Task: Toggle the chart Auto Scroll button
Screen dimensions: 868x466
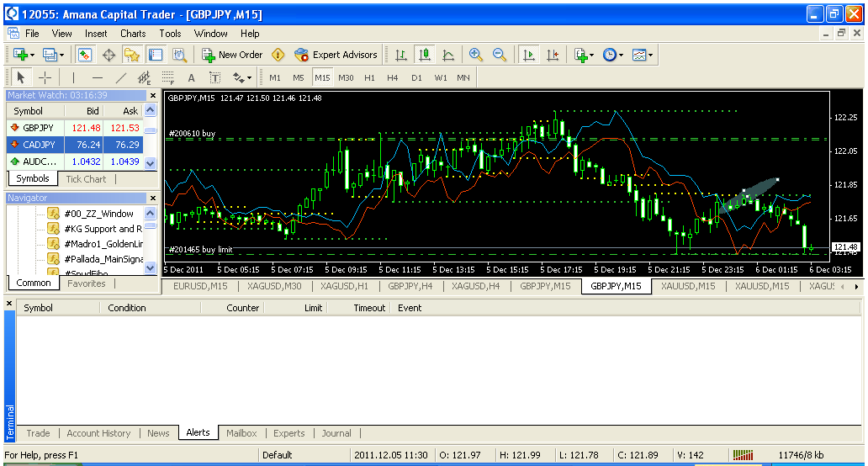Action: pyautogui.click(x=528, y=55)
